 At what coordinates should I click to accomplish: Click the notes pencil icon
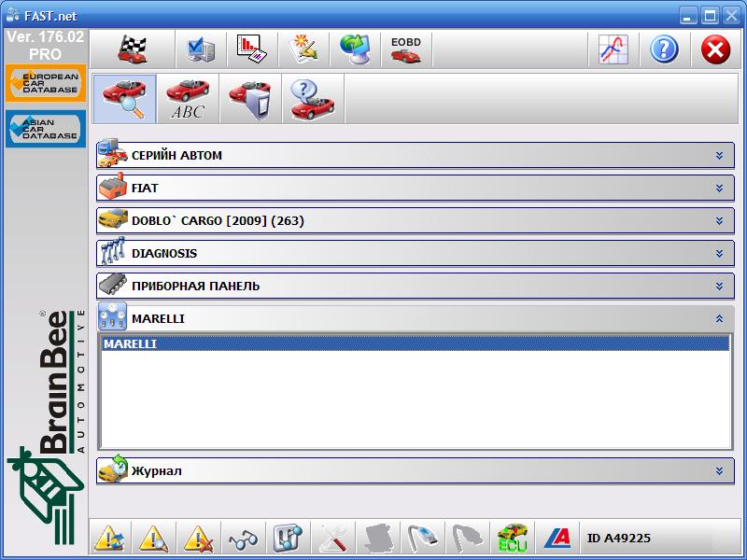(304, 49)
